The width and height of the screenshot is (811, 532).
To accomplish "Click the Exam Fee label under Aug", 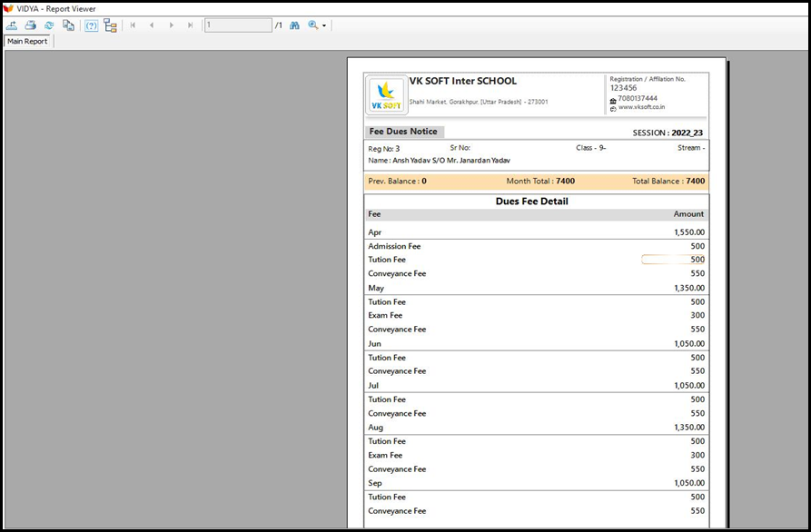I will pos(385,456).
